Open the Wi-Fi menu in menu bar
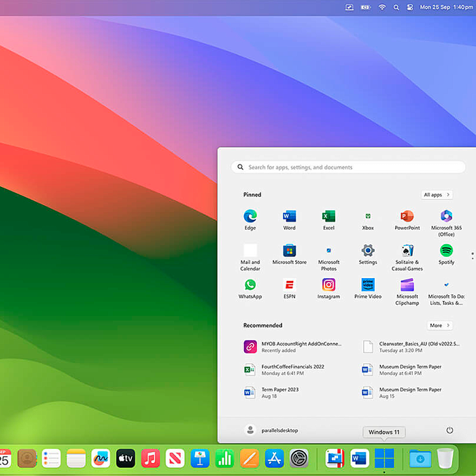476x476 pixels. pyautogui.click(x=382, y=7)
